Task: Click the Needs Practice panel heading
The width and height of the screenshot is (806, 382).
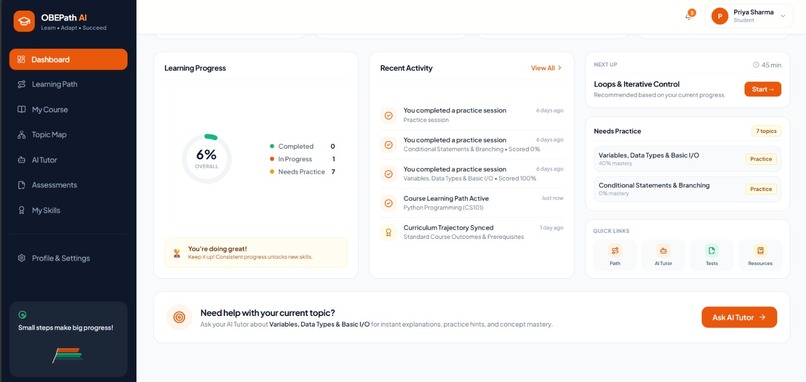Action: [617, 131]
